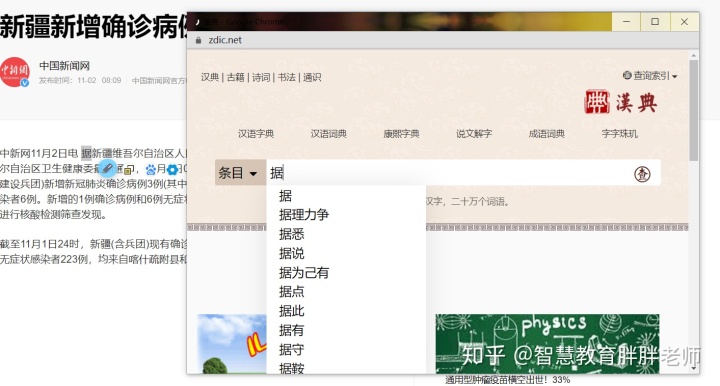The height and width of the screenshot is (386, 720).
Task: Click the pencil highlight icon in article
Action: coord(107,168)
